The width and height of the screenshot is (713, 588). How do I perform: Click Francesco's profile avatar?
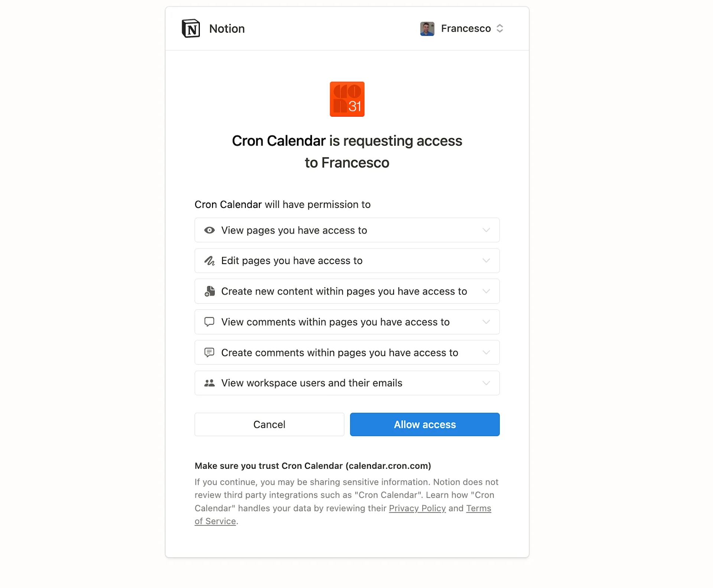point(427,29)
